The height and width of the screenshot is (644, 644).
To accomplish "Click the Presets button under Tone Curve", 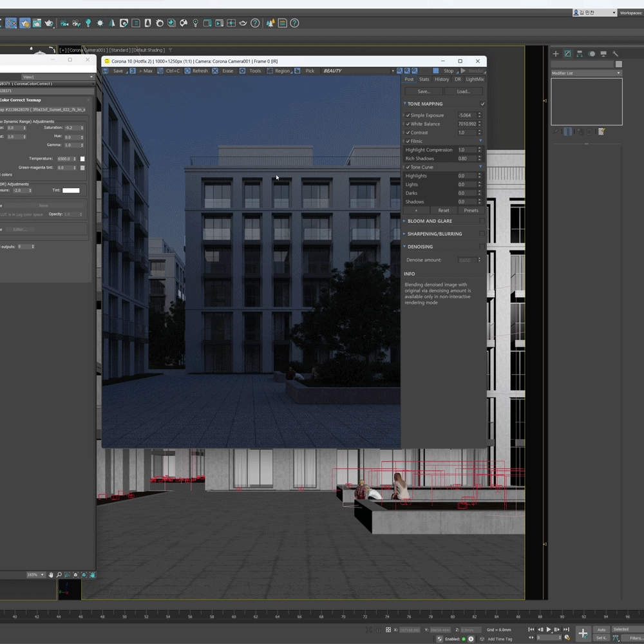I will (x=471, y=211).
